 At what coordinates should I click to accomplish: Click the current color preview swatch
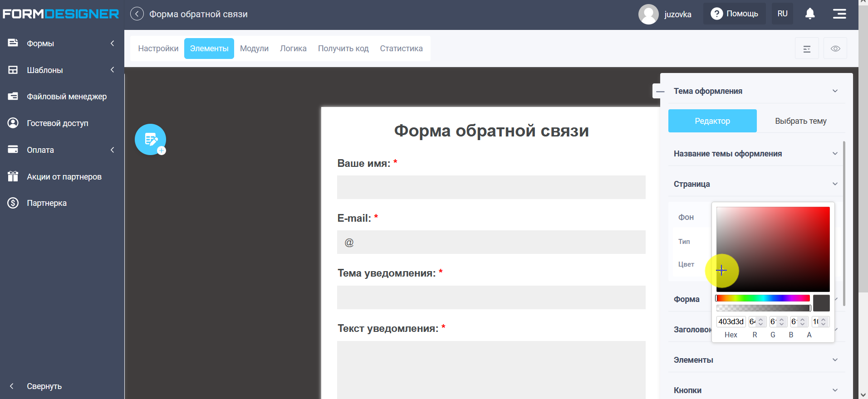[821, 303]
